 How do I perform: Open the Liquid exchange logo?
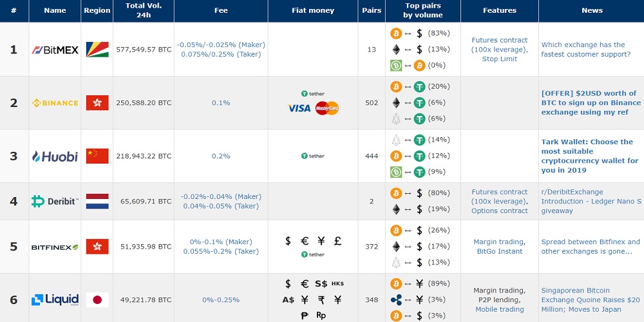[55, 299]
